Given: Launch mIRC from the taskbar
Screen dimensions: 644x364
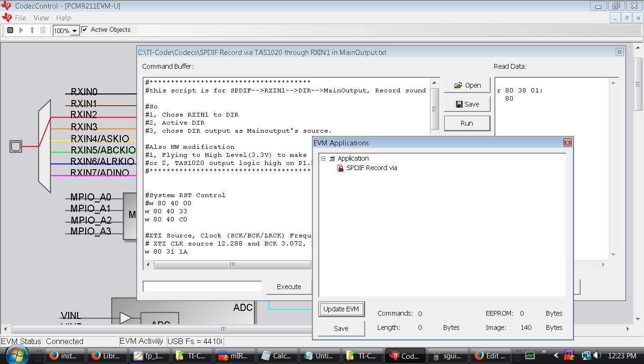Looking at the screenshot, I should (234, 356).
